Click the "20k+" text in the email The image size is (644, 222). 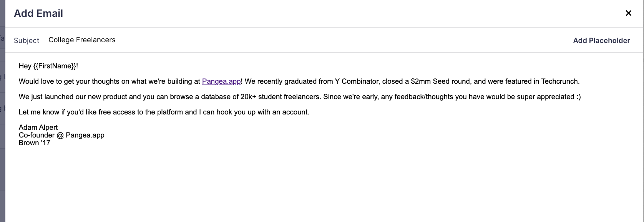[x=248, y=97]
